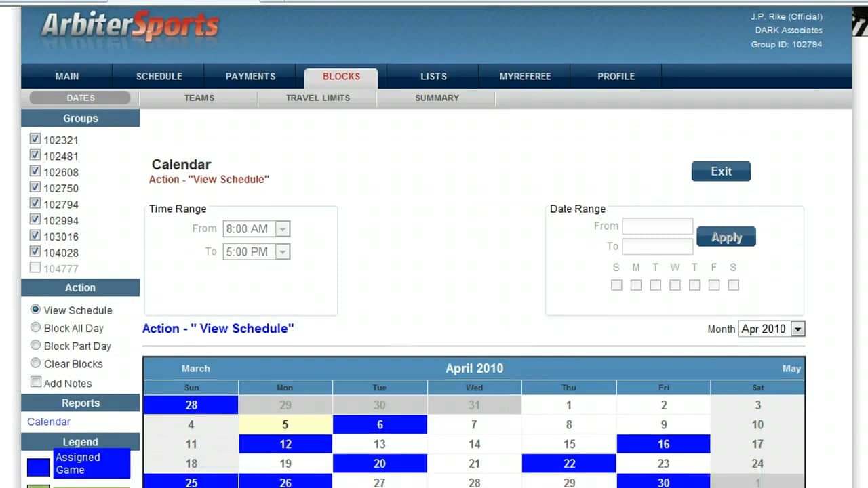Viewport: 868px width, 488px height.
Task: Switch to the TEAMS sub-tab
Action: [199, 98]
